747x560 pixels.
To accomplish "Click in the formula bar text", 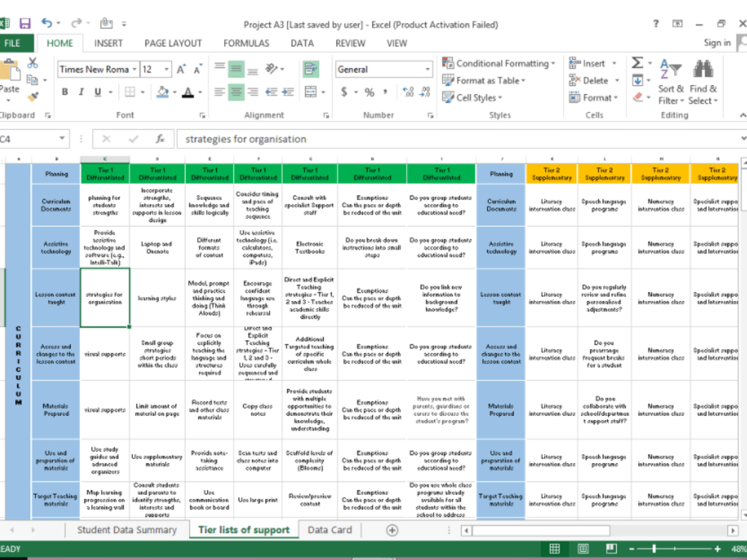I will point(246,139).
